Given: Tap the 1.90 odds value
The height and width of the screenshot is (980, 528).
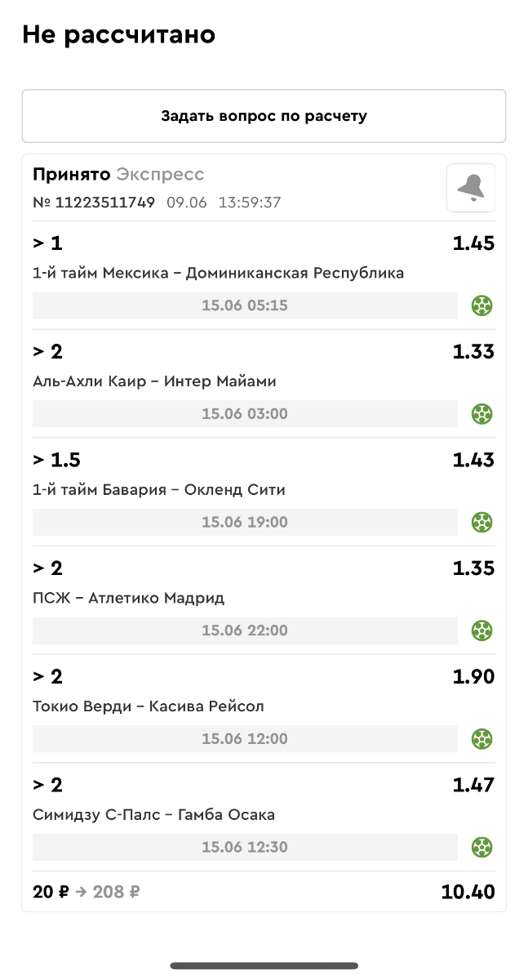Looking at the screenshot, I should 473,677.
